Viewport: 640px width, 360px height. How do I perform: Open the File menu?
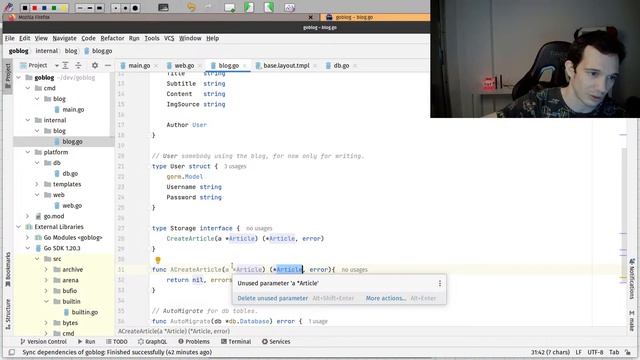(9, 38)
